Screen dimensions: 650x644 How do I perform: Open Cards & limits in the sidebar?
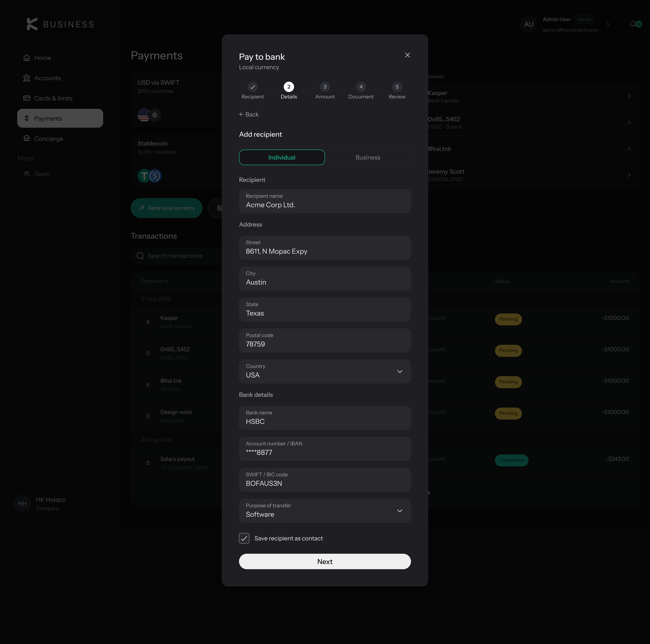click(60, 98)
